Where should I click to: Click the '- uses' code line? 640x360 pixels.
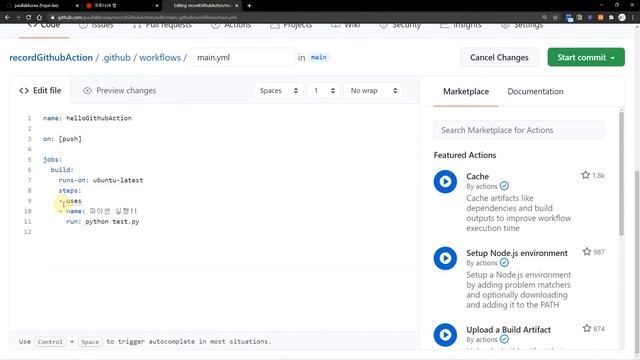(70, 201)
